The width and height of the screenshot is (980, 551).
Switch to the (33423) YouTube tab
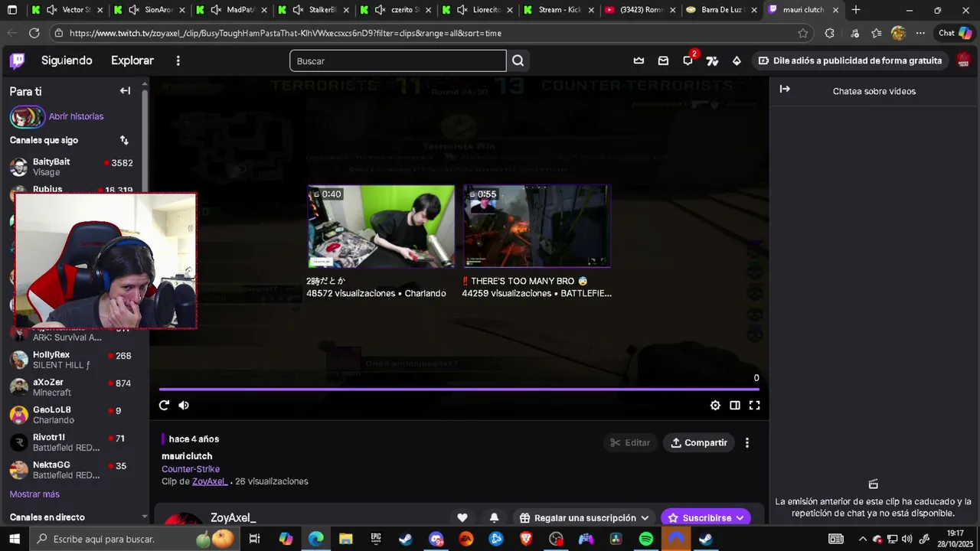coord(641,10)
